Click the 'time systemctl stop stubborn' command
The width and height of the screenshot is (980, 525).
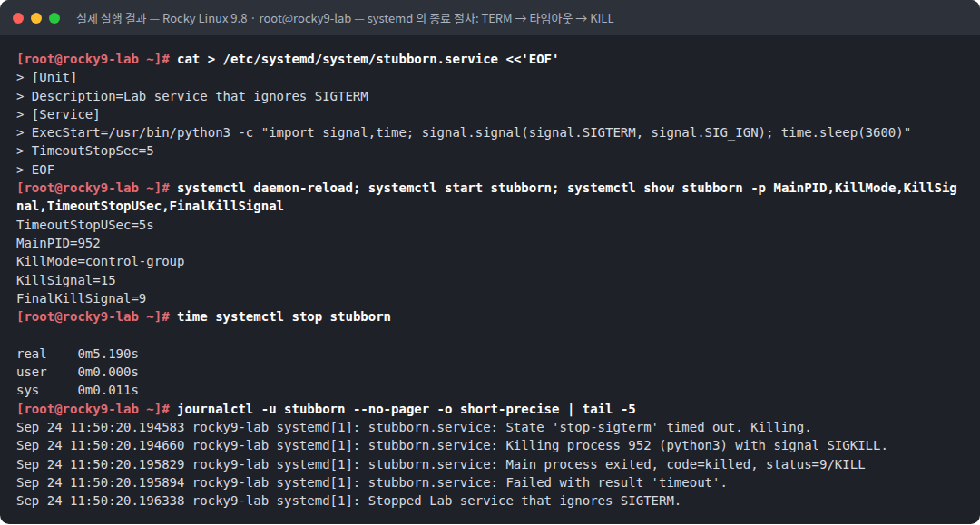284,316
